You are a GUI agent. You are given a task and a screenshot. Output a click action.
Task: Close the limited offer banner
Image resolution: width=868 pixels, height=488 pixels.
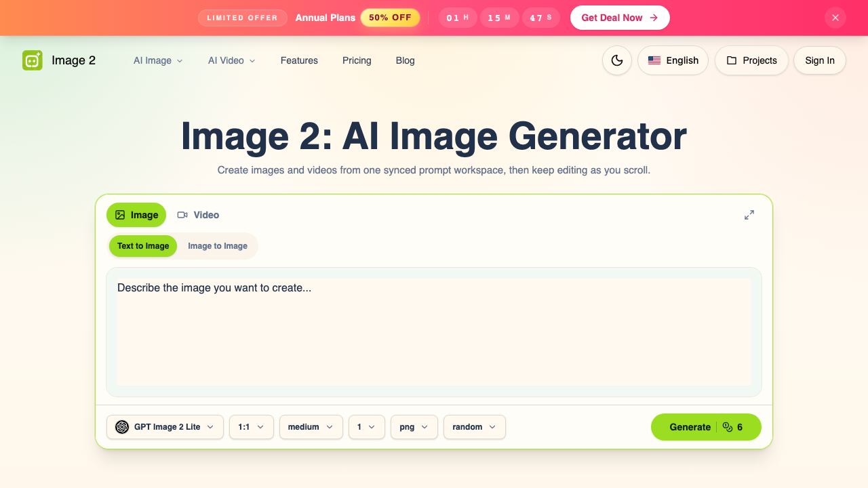click(835, 18)
